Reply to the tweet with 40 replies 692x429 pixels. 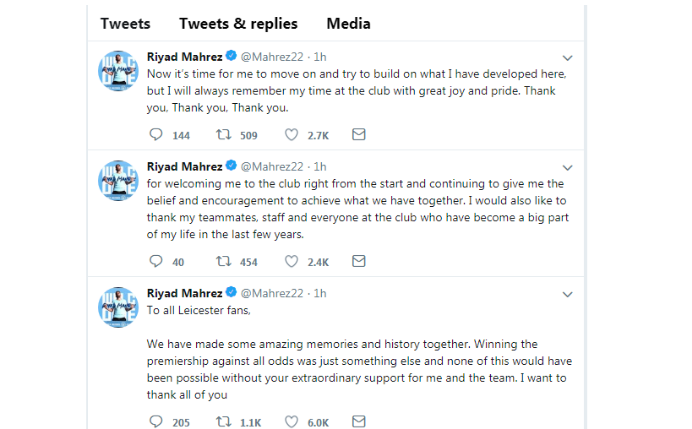coord(155,262)
